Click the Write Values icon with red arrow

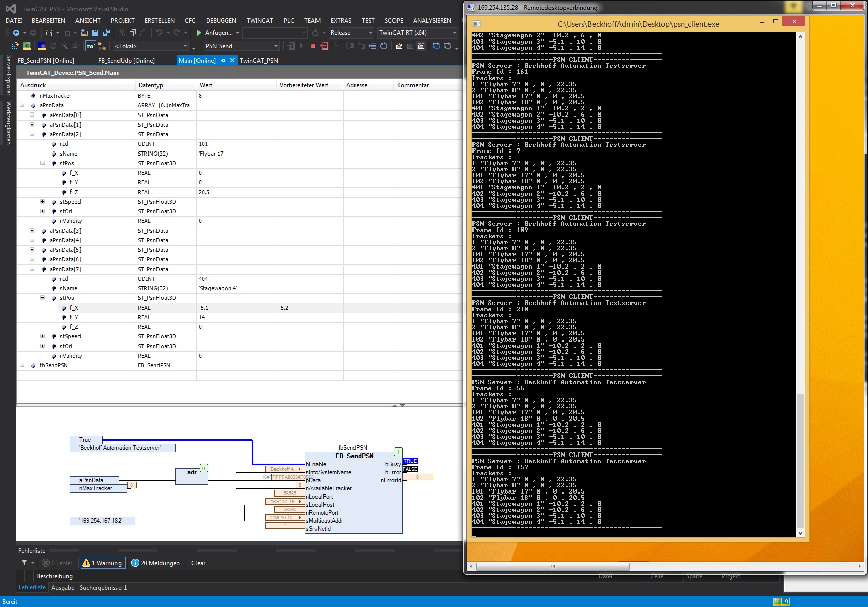(x=399, y=46)
